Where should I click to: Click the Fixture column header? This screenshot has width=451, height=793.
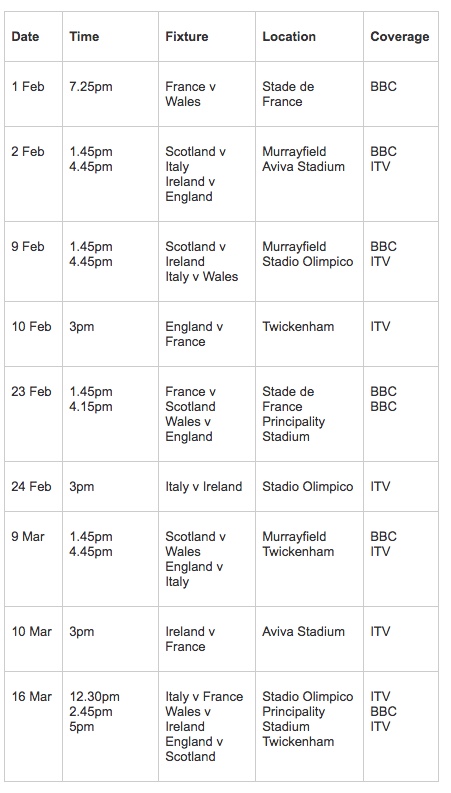[187, 36]
